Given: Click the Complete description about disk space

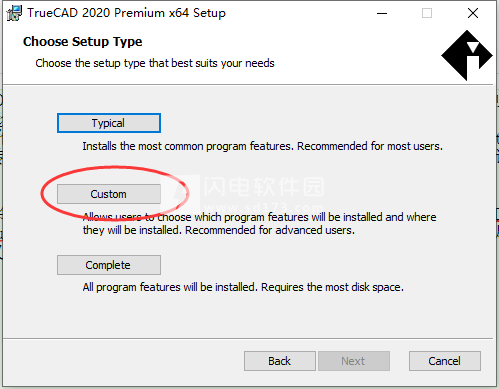Looking at the screenshot, I should click(x=243, y=287).
